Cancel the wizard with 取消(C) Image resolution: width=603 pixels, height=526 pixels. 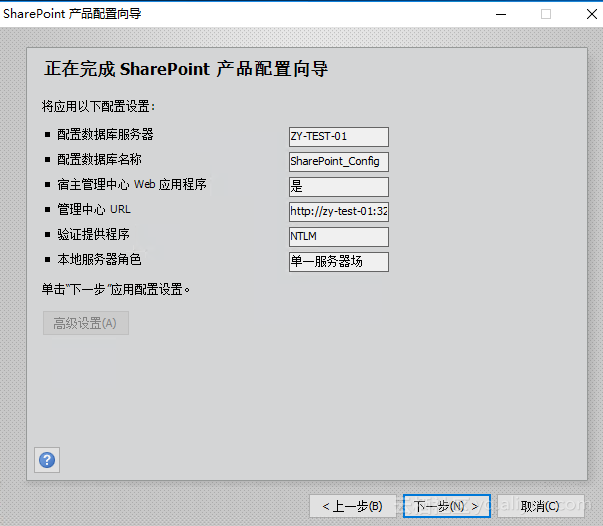click(x=541, y=506)
